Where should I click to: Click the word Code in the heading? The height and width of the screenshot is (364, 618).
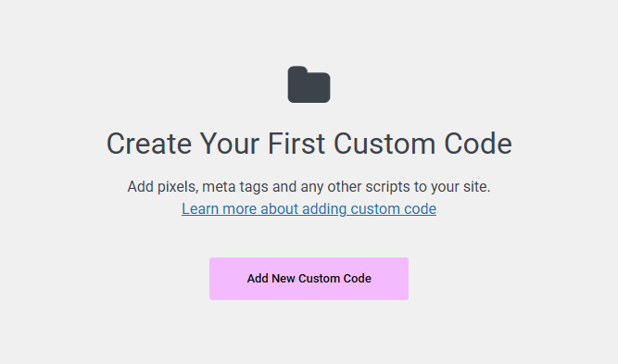pyautogui.click(x=478, y=144)
